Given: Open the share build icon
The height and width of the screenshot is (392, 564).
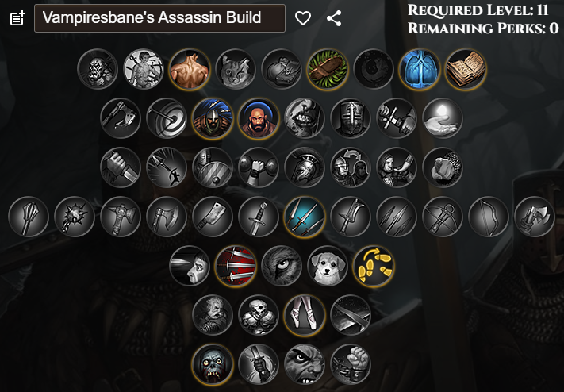Looking at the screenshot, I should (x=334, y=18).
